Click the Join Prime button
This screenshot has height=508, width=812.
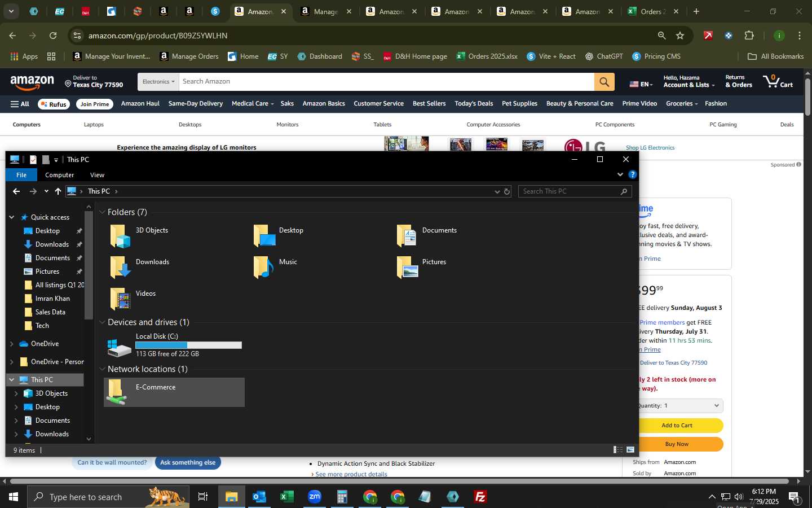pyautogui.click(x=95, y=104)
